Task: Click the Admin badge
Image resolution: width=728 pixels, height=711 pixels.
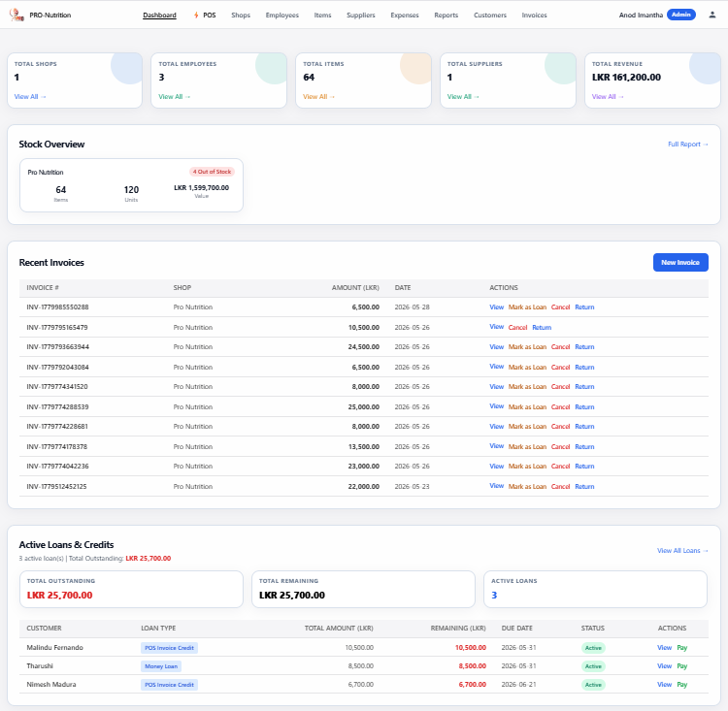Action: click(x=680, y=15)
